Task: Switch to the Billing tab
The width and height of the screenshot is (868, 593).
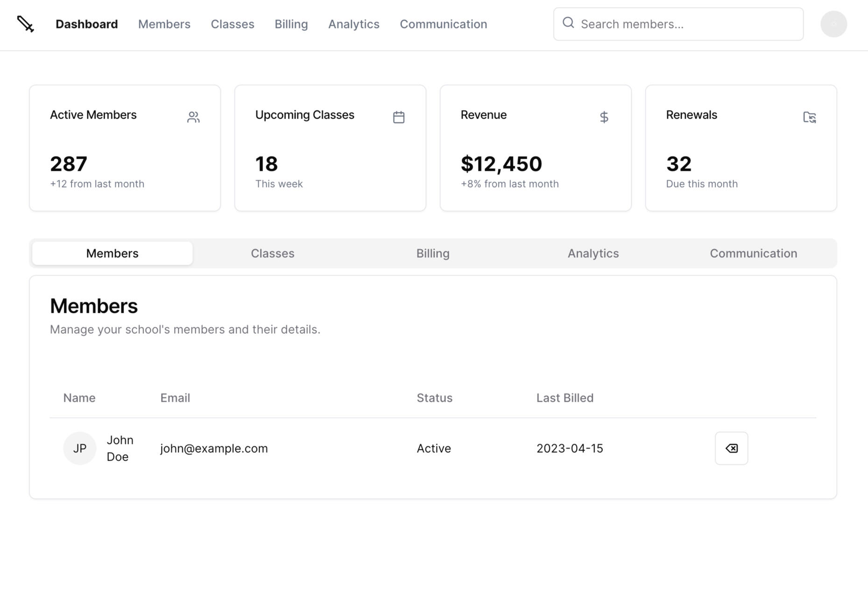Action: click(x=433, y=253)
